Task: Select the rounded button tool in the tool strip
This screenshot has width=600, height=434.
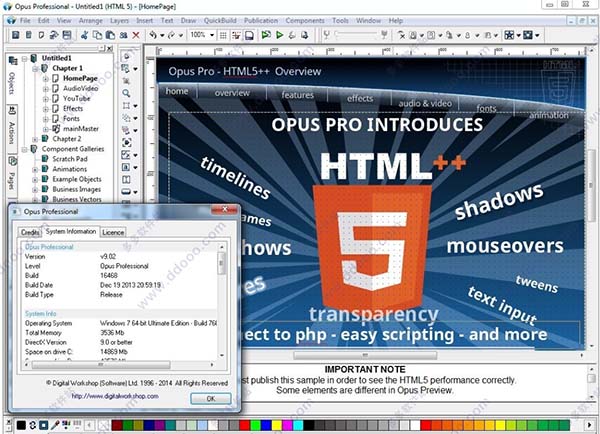Action: click(126, 191)
